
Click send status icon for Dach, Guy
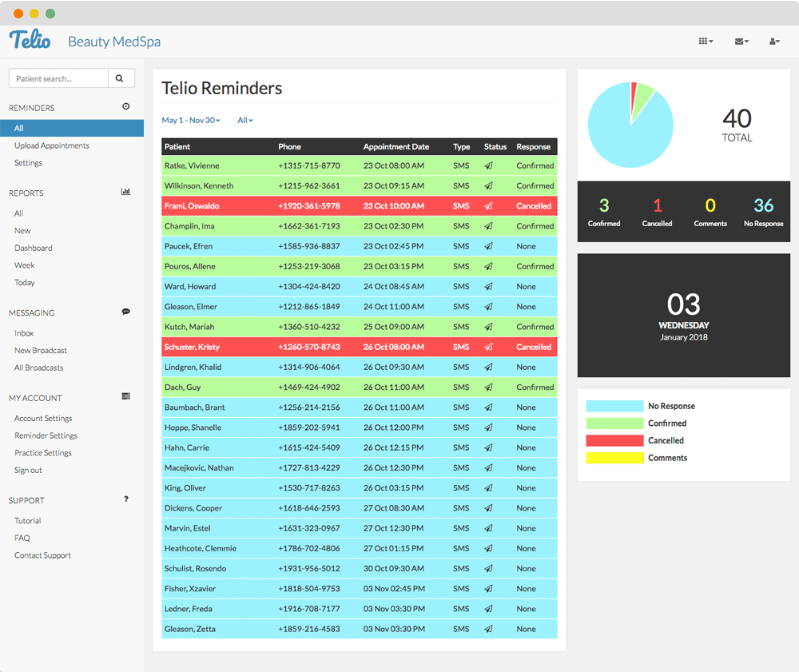coord(488,388)
